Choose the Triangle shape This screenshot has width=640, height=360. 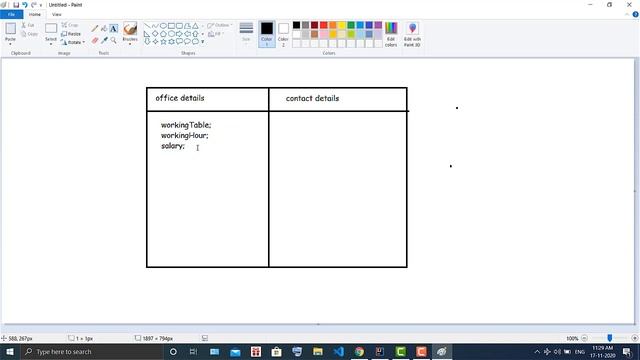click(x=196, y=26)
